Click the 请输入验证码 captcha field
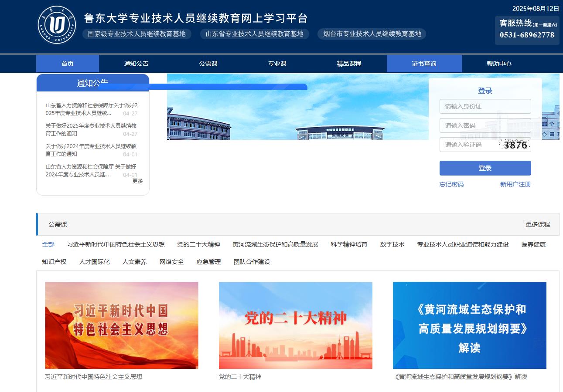The width and height of the screenshot is (563, 392). (469, 145)
